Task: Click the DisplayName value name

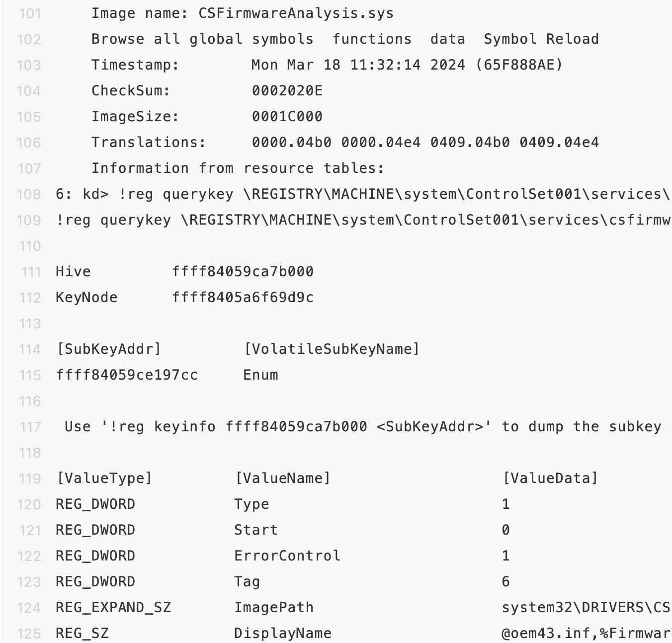Action: (x=283, y=634)
